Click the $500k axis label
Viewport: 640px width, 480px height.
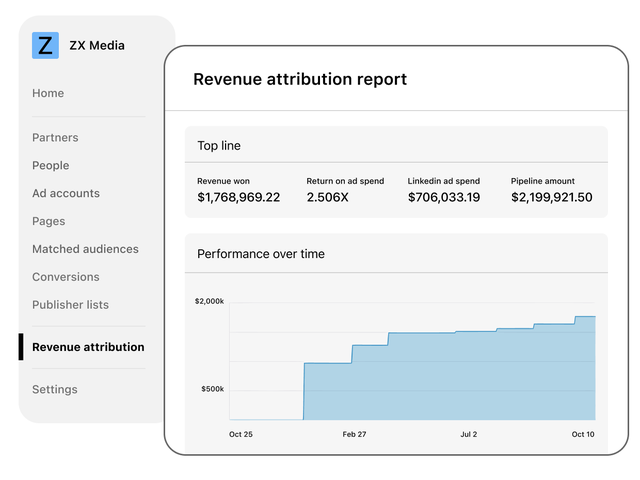pos(212,389)
